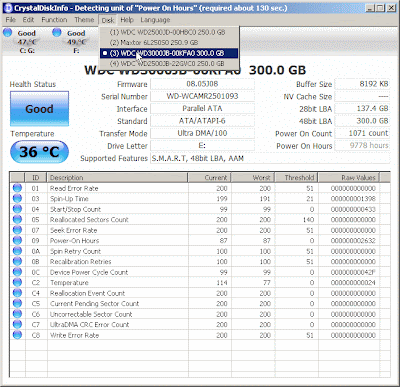Screen dimensions: 400x387
Task: Click status orb for Power-On Hours row
Action: [17, 240]
